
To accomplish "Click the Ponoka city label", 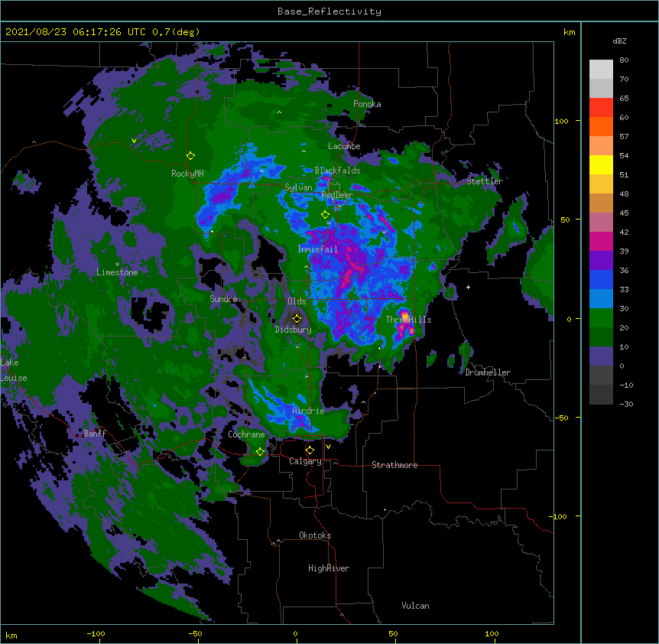I will point(367,104).
